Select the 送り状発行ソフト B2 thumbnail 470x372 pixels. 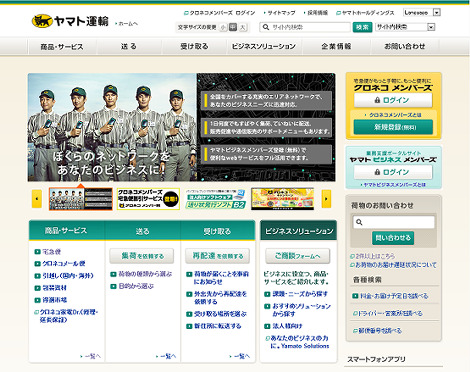[216, 199]
